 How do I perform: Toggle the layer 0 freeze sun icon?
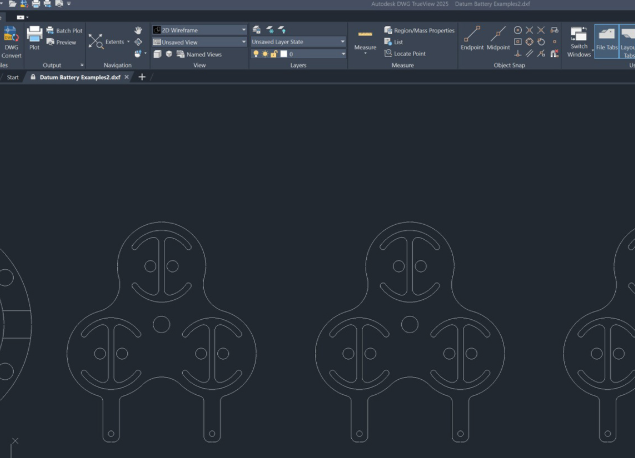tap(265, 54)
